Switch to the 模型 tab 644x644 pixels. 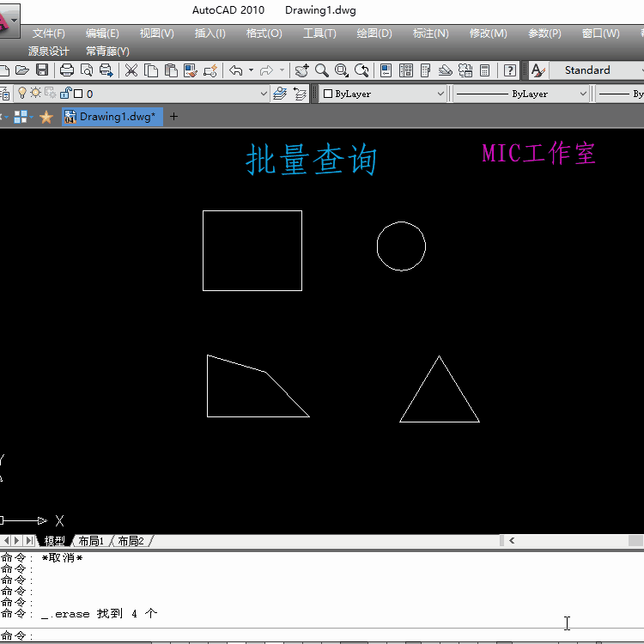(55, 541)
